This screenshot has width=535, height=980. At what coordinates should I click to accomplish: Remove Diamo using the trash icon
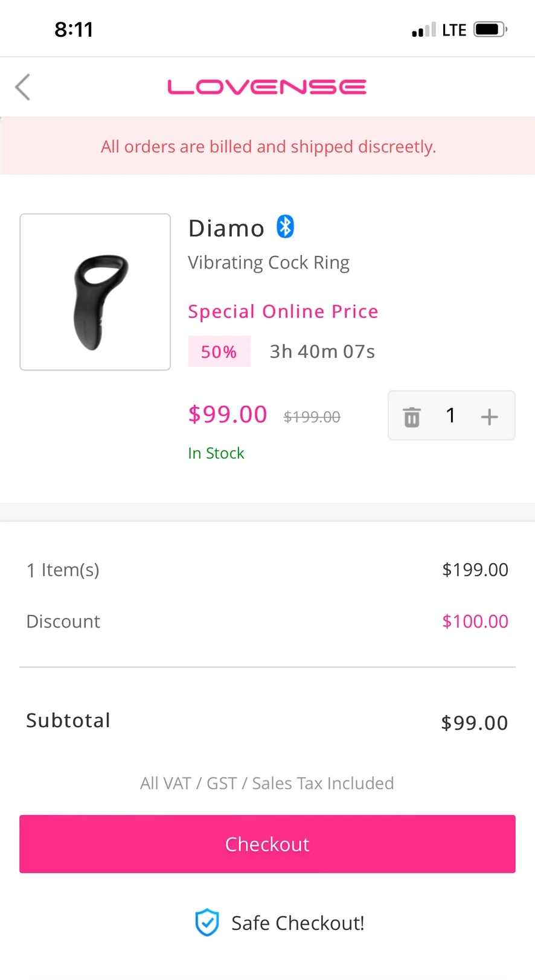click(x=412, y=416)
